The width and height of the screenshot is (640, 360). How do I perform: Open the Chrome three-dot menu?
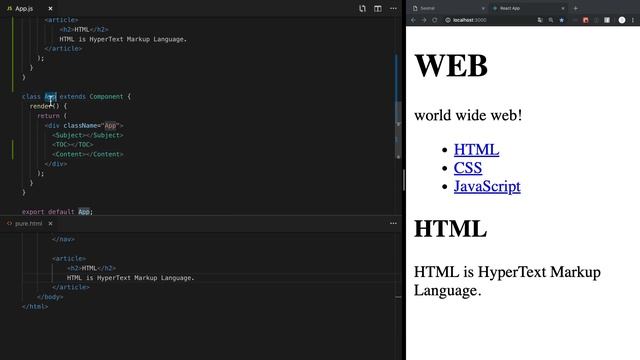[x=633, y=20]
